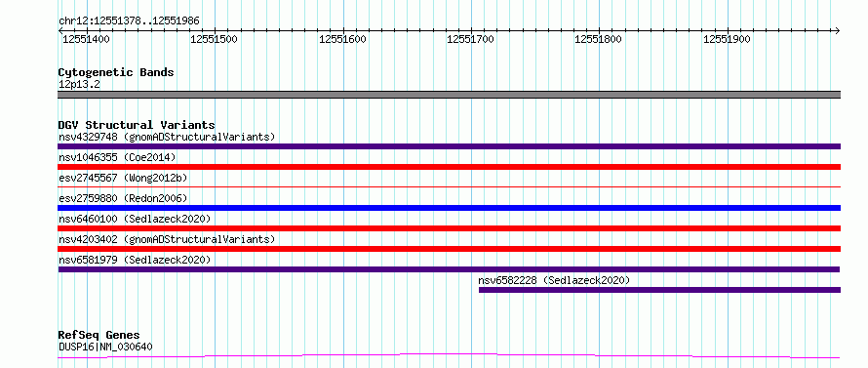Click the 12p13.2 band label
Screen dimensions: 868x368
coord(79,85)
